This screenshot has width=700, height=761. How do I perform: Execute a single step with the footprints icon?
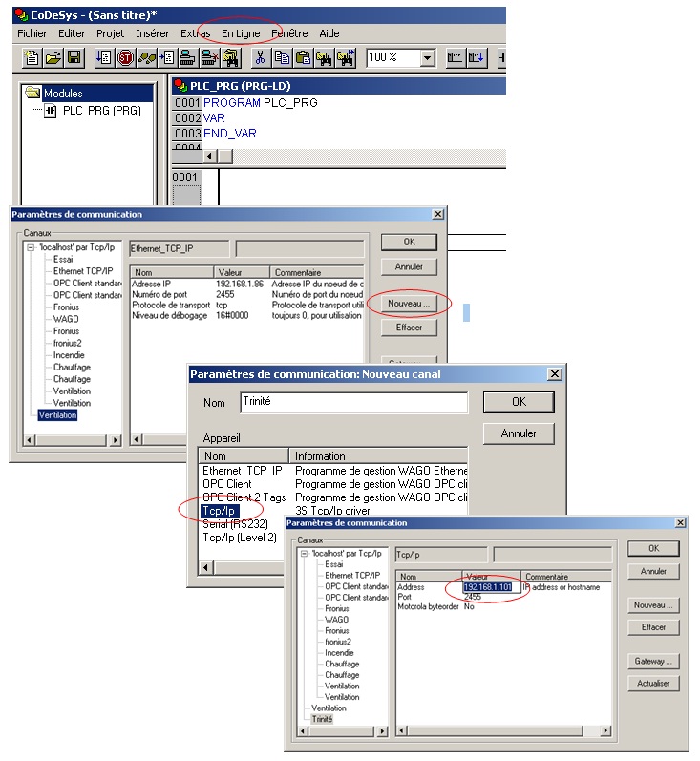tap(146, 57)
